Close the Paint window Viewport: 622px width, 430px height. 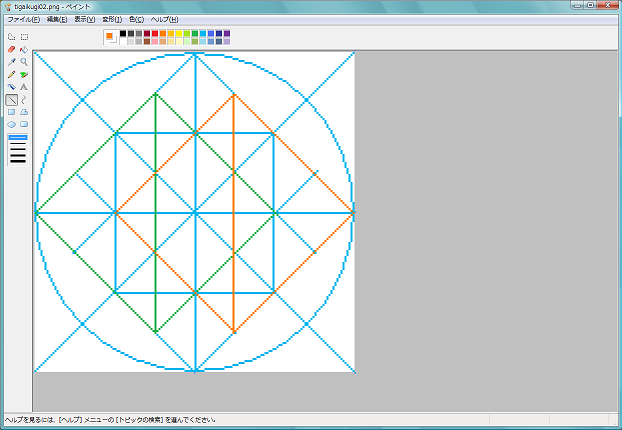(x=607, y=6)
